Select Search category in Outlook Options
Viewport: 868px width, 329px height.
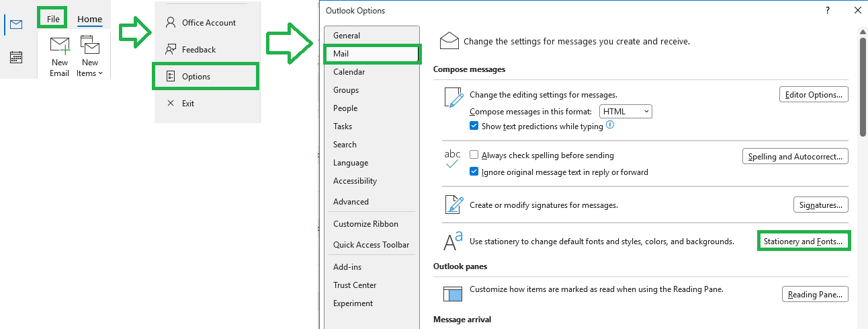pyautogui.click(x=372, y=144)
